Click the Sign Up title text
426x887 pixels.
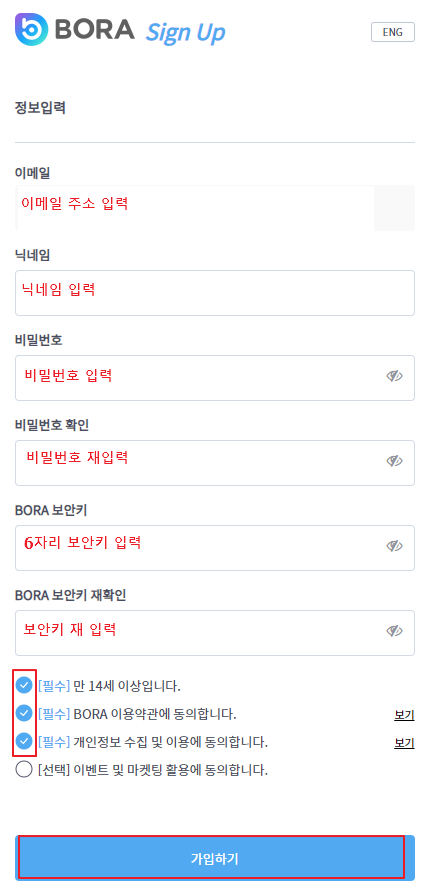tap(186, 33)
